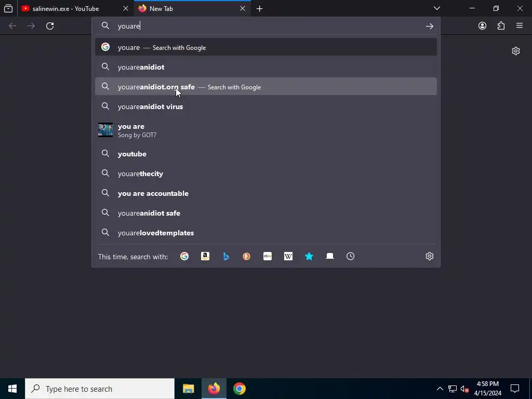The width and height of the screenshot is (532, 399).
Task: Open the Firefox account icon
Action: 482,26
